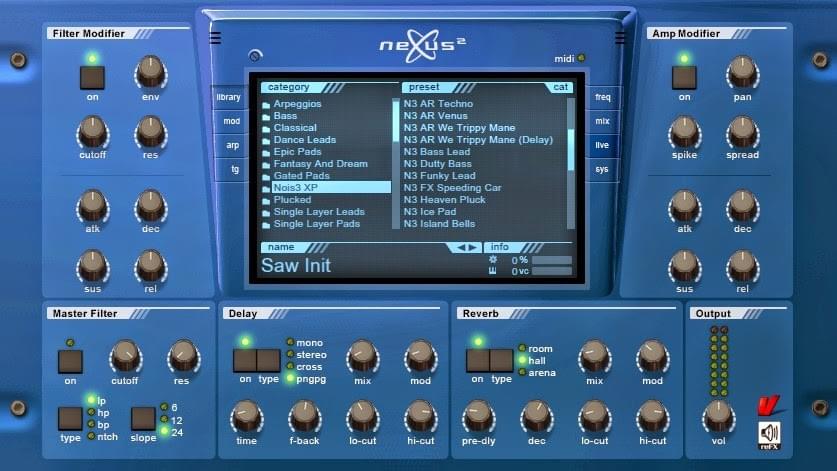
Task: Click the cat button in preset header
Action: coord(560,87)
